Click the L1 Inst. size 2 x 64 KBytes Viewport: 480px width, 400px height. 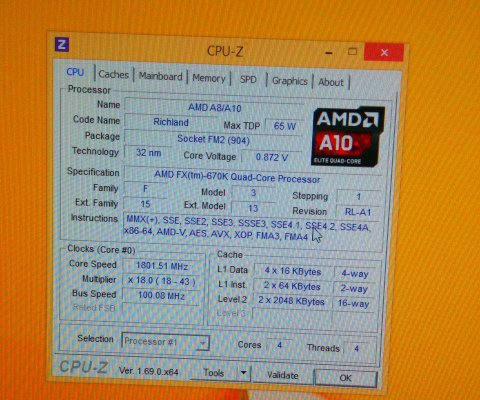[x=292, y=286]
